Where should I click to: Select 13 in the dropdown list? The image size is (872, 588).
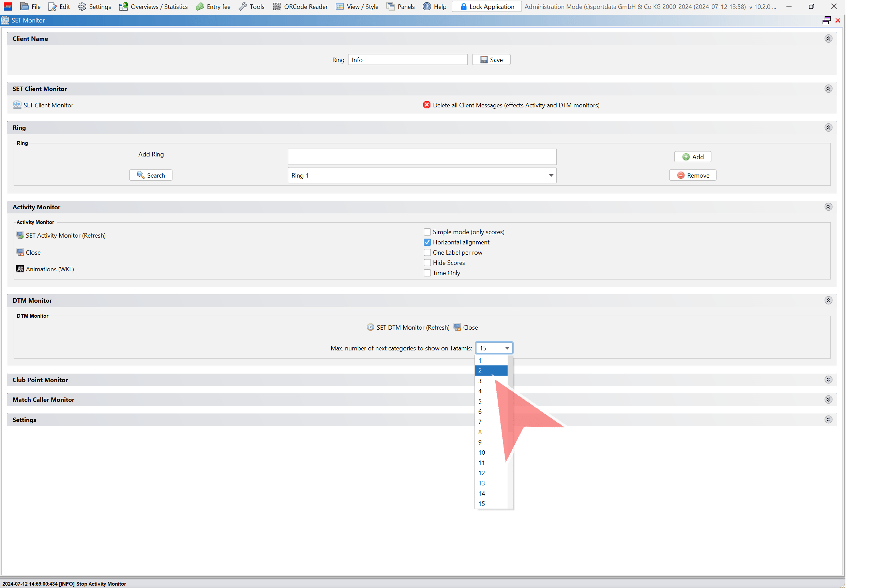491,483
